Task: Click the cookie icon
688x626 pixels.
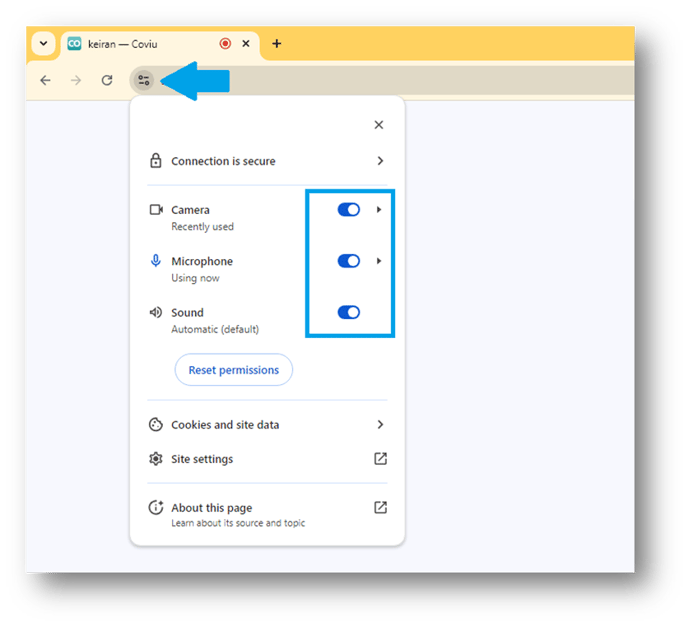Action: [x=156, y=425]
